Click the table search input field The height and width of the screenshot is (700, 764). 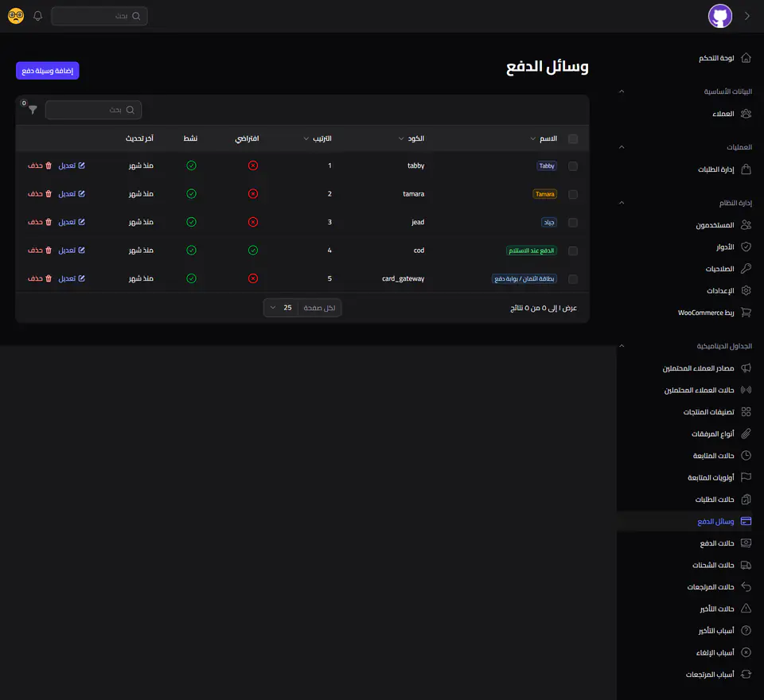pos(94,110)
